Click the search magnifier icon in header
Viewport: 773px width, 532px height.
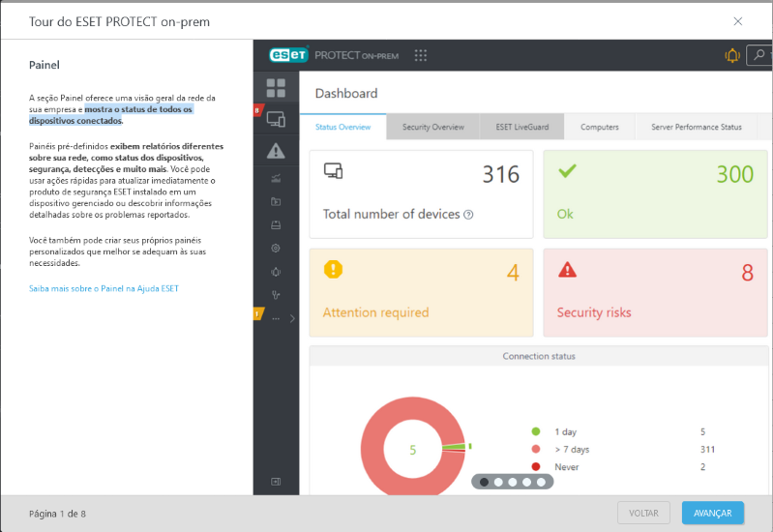tap(758, 55)
